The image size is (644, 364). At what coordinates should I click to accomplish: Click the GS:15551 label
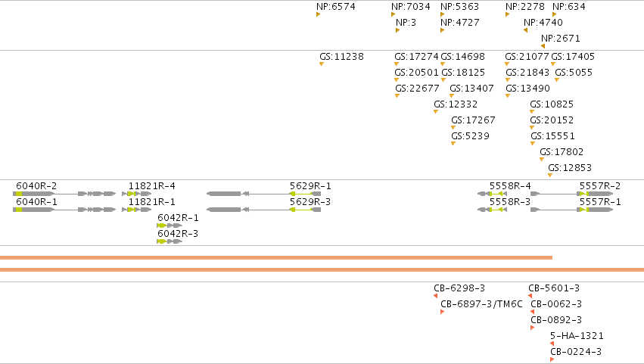click(553, 136)
